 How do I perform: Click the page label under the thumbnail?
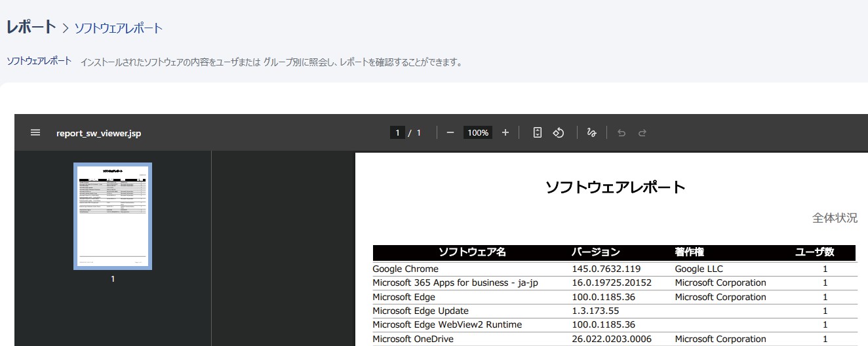coord(113,279)
